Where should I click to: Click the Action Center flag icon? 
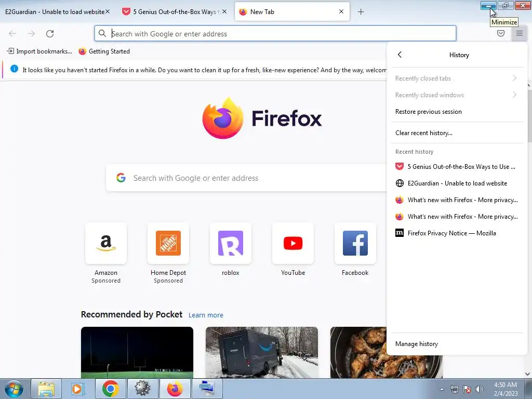pyautogui.click(x=467, y=389)
